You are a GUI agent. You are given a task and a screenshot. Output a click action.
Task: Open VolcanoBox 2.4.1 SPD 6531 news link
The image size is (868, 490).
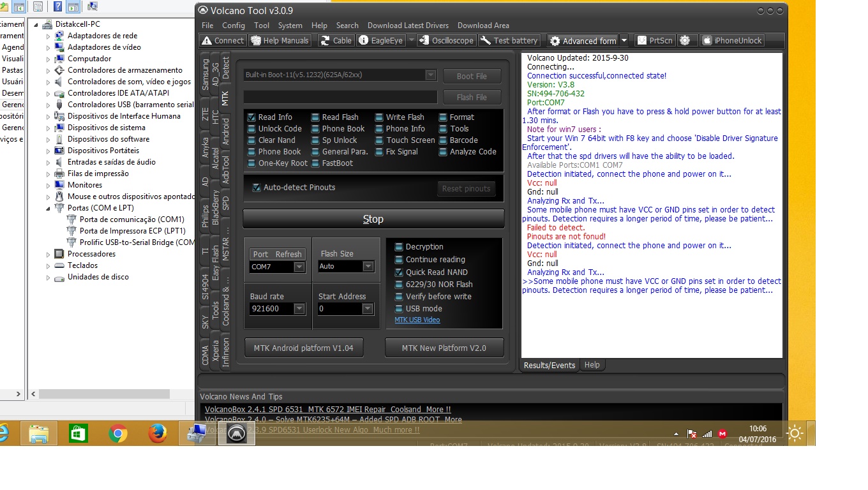327,410
